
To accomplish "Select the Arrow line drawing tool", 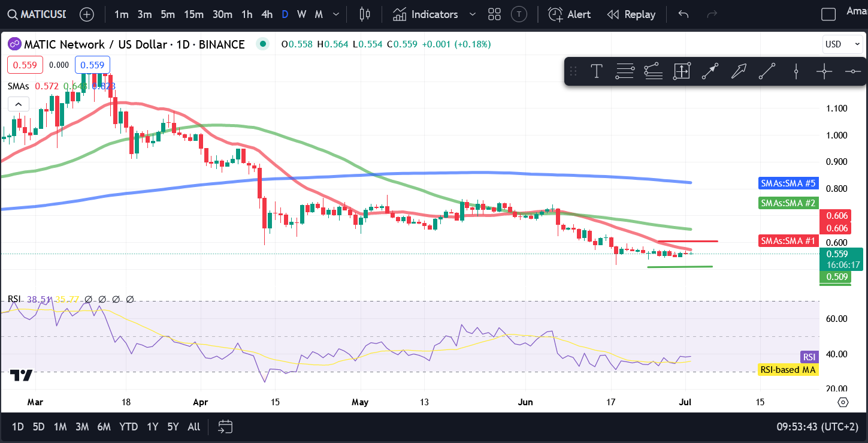I will pos(710,72).
